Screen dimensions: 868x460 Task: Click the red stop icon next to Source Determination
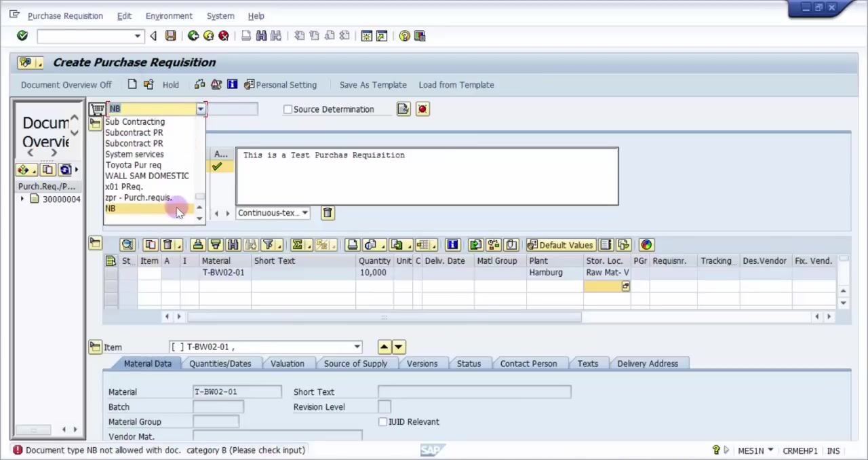(x=422, y=109)
